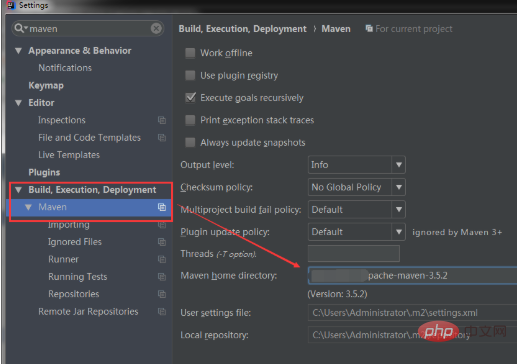Open Remote Jar Repositories settings

click(x=88, y=312)
